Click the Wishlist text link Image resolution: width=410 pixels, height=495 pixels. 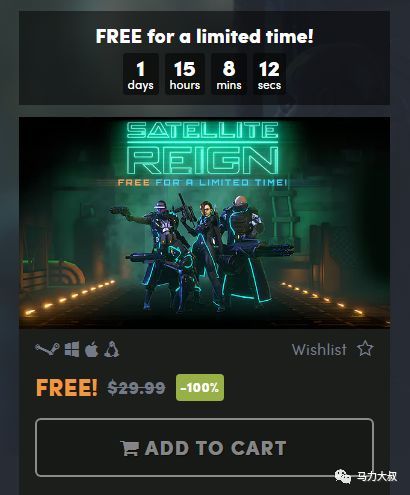point(319,350)
